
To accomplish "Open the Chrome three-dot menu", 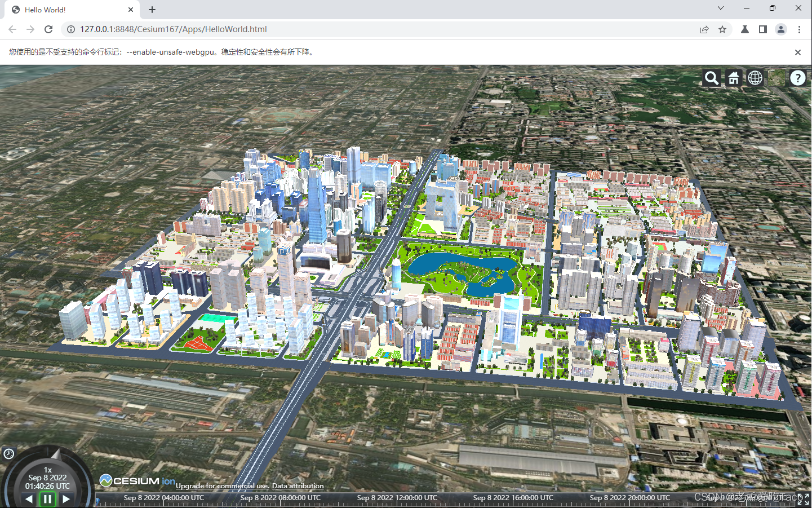I will click(x=799, y=29).
